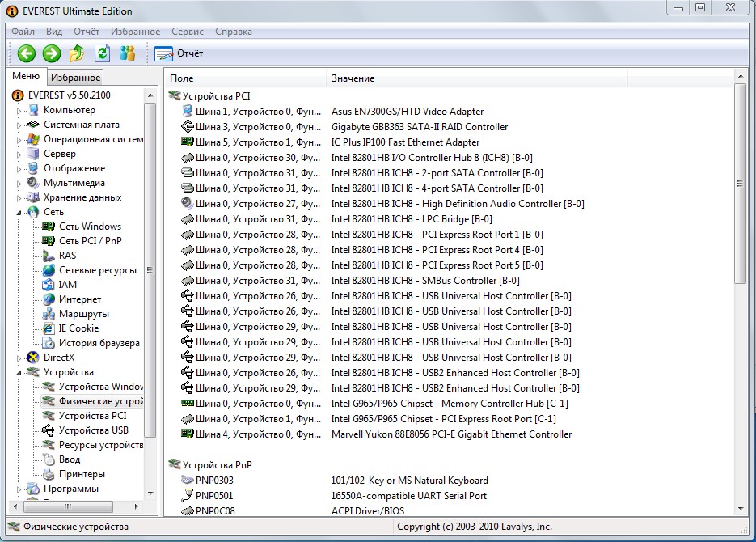Screen dimensions: 756x542
Task: Open the Избранное menu in the menu bar
Action: (136, 32)
